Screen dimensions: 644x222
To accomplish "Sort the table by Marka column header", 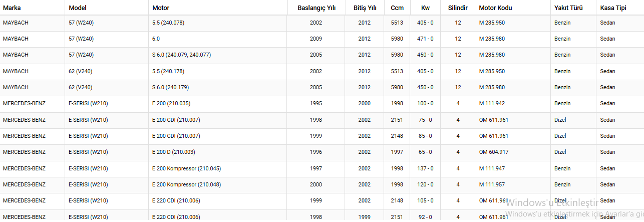I will click(x=12, y=8).
